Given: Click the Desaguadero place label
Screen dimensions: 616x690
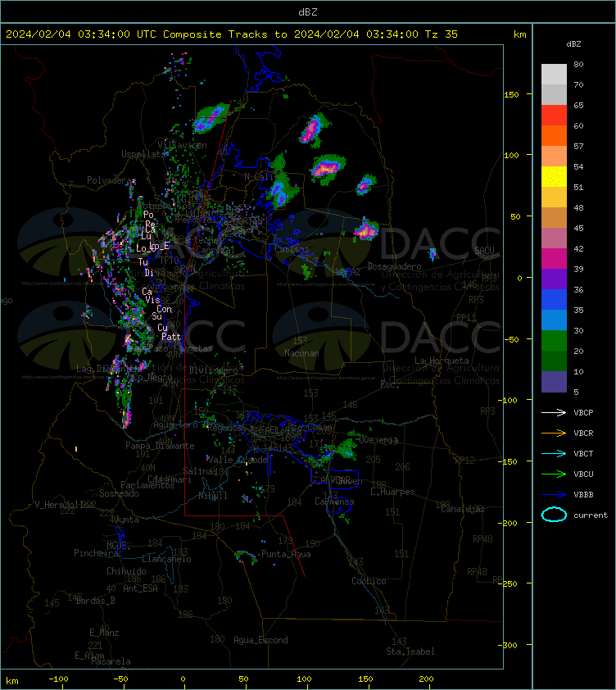Looking at the screenshot, I should coord(394,266).
